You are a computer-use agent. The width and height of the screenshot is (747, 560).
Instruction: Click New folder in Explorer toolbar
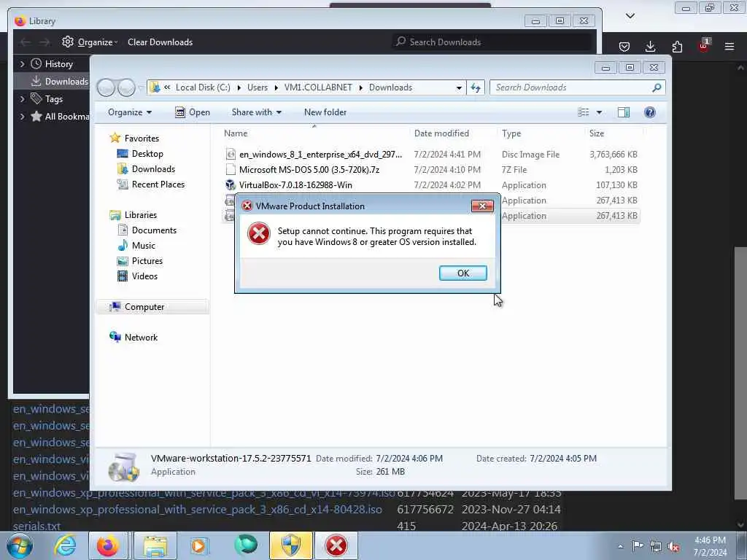pyautogui.click(x=325, y=112)
